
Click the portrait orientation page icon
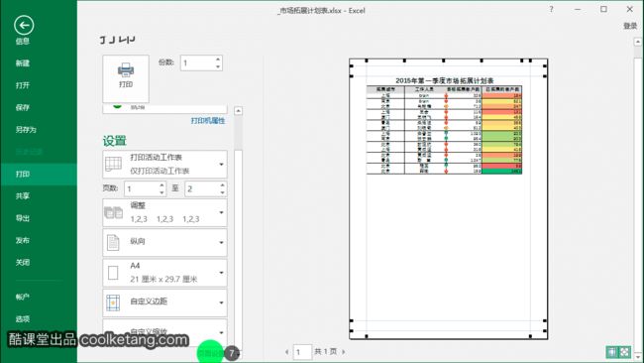[113, 243]
